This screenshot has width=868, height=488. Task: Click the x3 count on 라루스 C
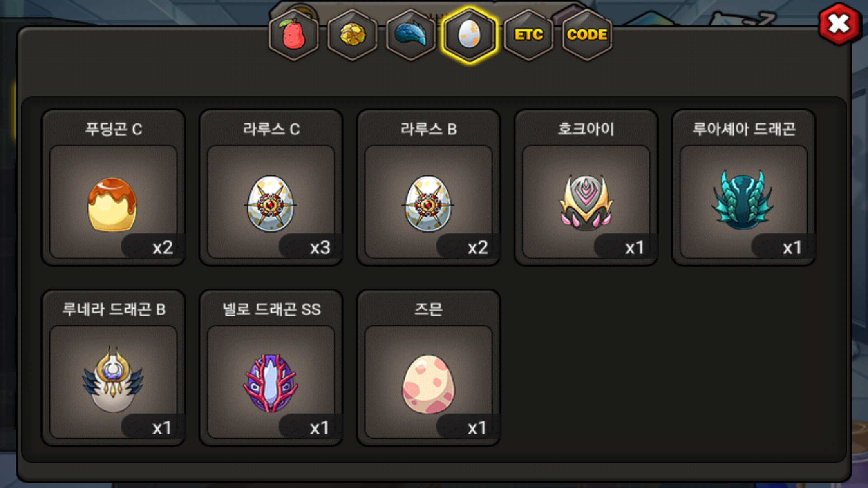click(320, 248)
